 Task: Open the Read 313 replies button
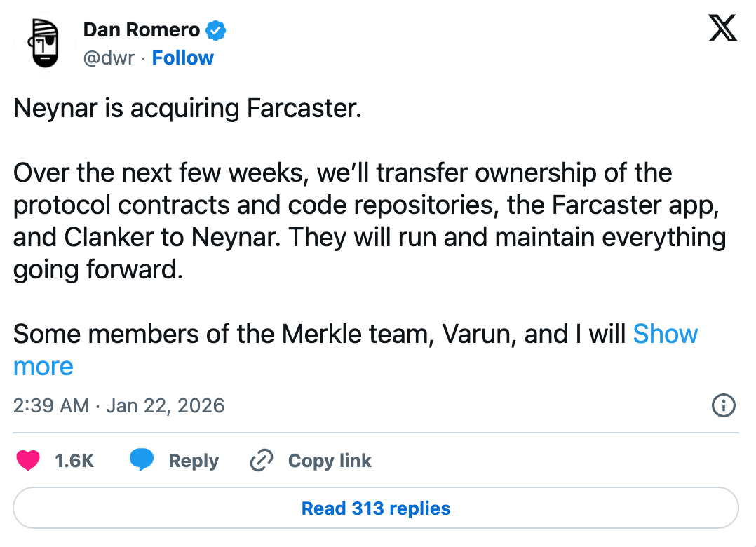point(376,508)
